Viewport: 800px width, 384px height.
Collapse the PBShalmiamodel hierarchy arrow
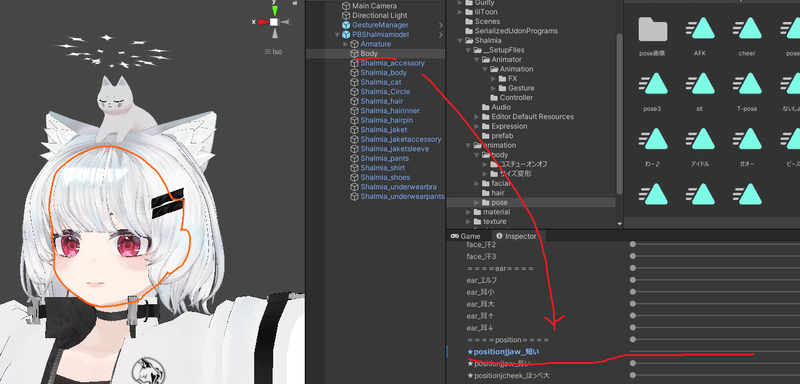pos(337,35)
